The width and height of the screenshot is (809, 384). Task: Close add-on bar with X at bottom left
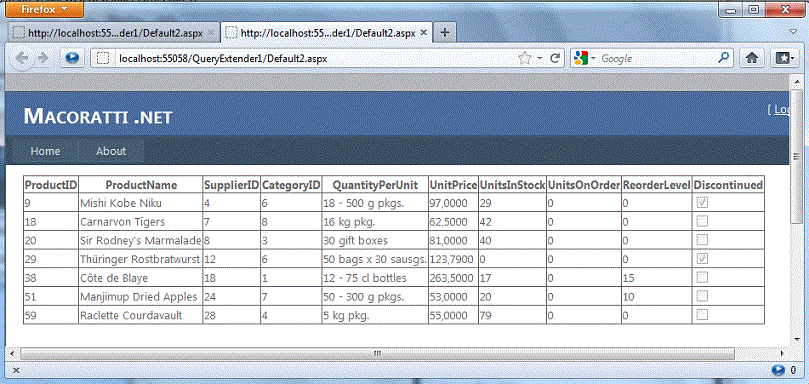click(x=15, y=370)
